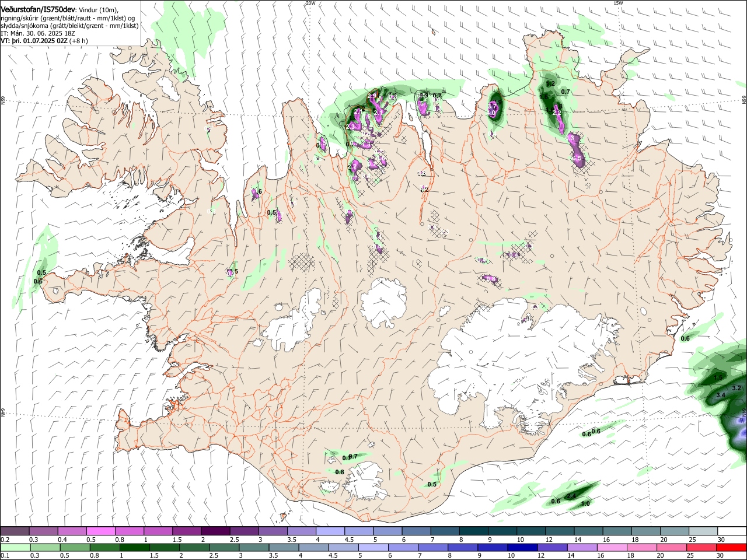Click the valid time line 'VT: þri. 01.07.2025 02Z'

tap(34, 41)
